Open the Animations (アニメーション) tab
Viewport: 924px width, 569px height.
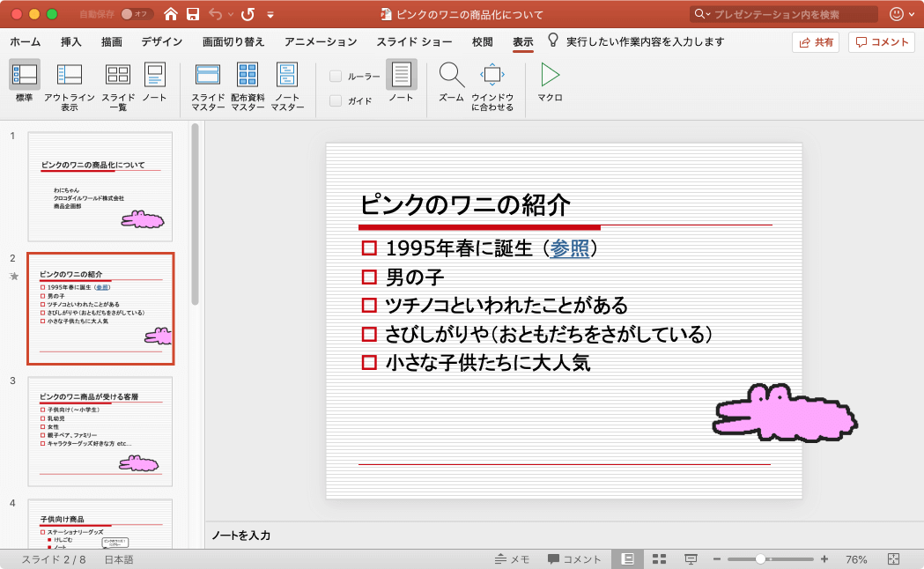coord(321,41)
